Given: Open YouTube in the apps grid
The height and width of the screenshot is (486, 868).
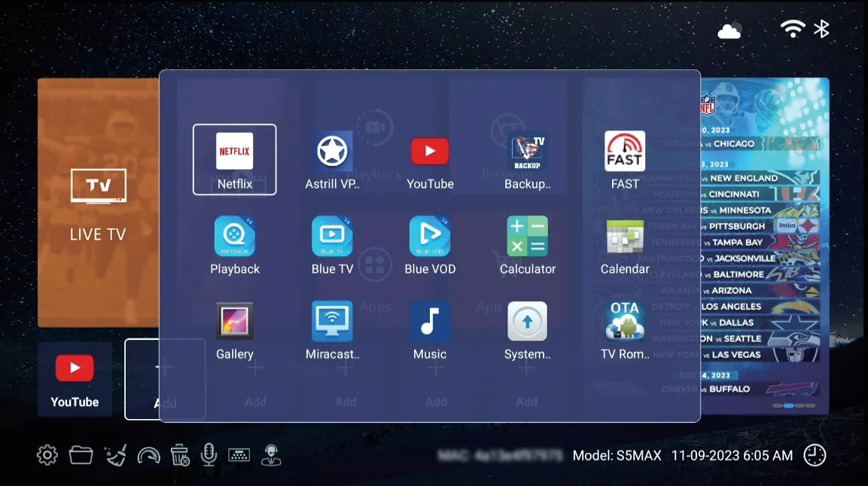Looking at the screenshot, I should (x=430, y=160).
